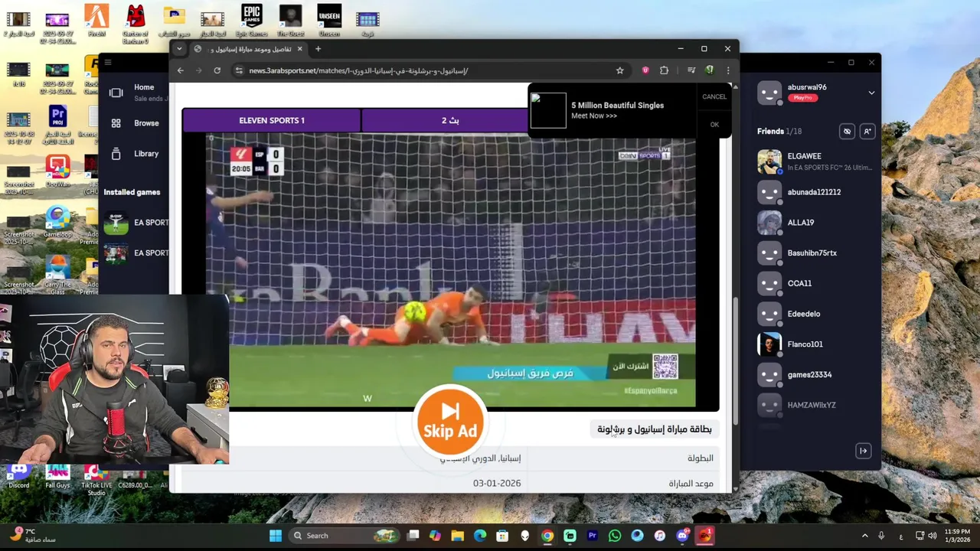Click the browser page vertical scrollbar
Viewport: 980px width, 551px height.
(x=736, y=360)
